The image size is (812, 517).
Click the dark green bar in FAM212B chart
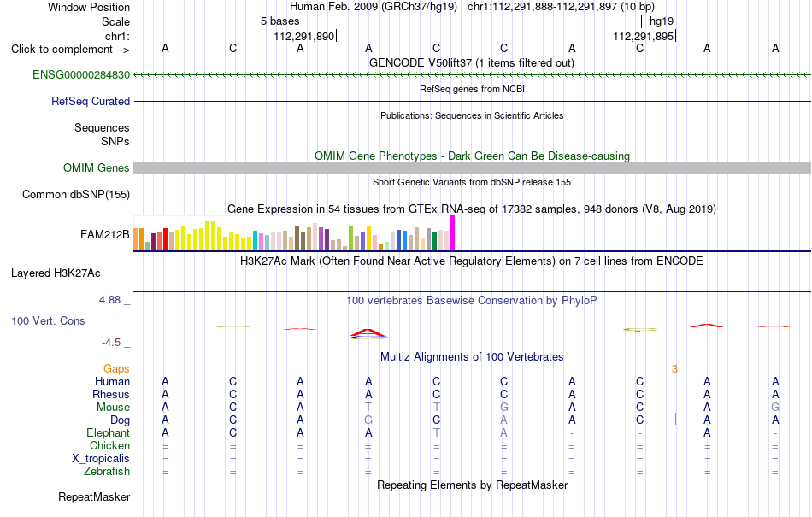click(434, 241)
